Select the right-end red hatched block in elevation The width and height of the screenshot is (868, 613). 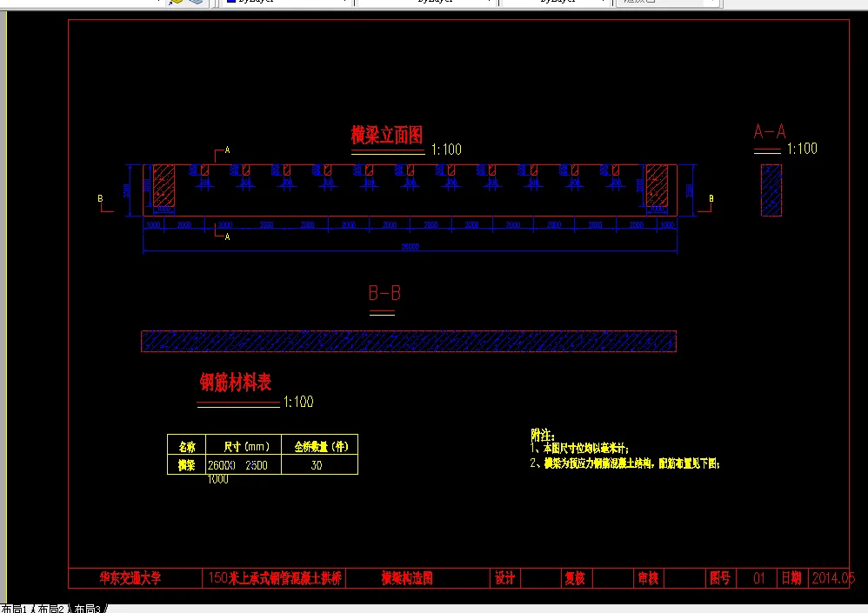tap(657, 185)
